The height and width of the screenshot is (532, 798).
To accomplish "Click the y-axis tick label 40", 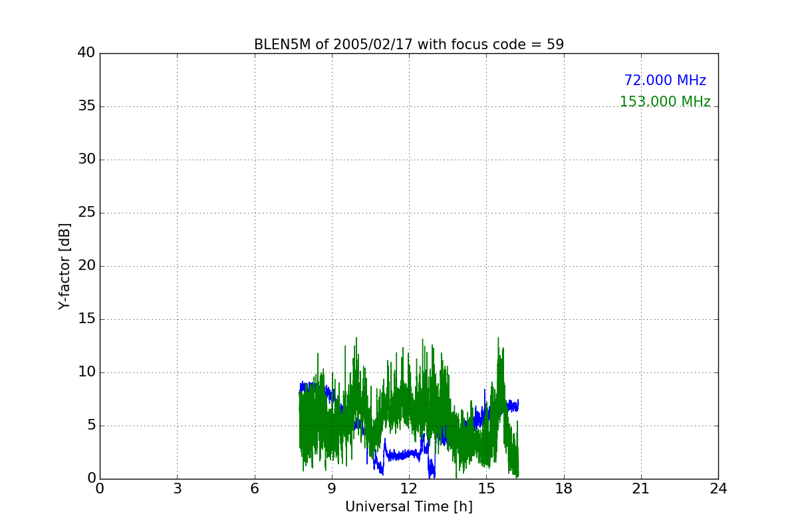I will (86, 53).
